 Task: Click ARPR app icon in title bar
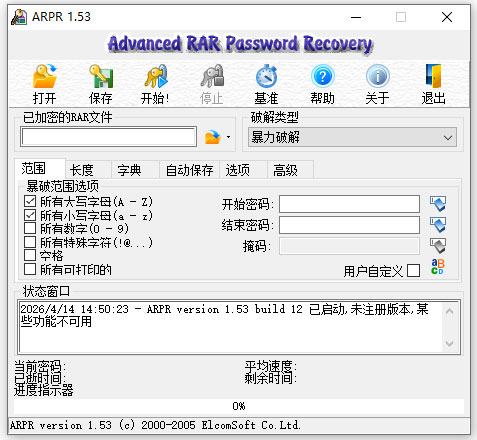19,17
